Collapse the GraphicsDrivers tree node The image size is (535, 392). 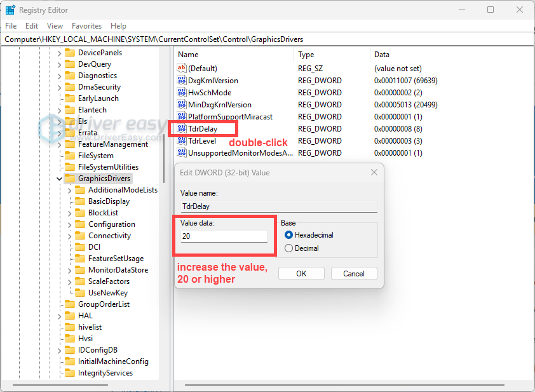tap(60, 179)
